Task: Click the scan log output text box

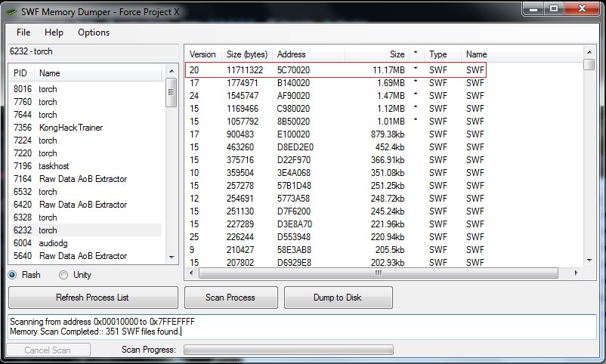Action: 302,326
